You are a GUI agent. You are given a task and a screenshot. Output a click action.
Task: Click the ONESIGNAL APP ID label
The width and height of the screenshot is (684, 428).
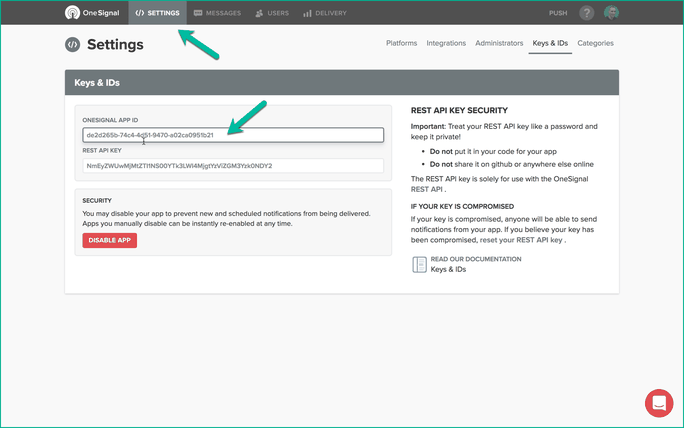pos(110,120)
